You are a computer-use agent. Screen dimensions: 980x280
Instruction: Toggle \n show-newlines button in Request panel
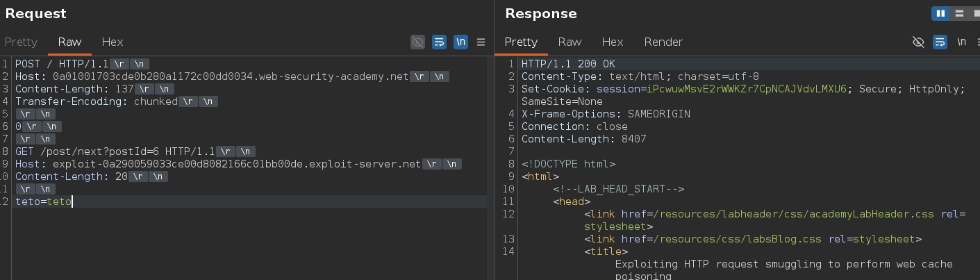click(460, 42)
